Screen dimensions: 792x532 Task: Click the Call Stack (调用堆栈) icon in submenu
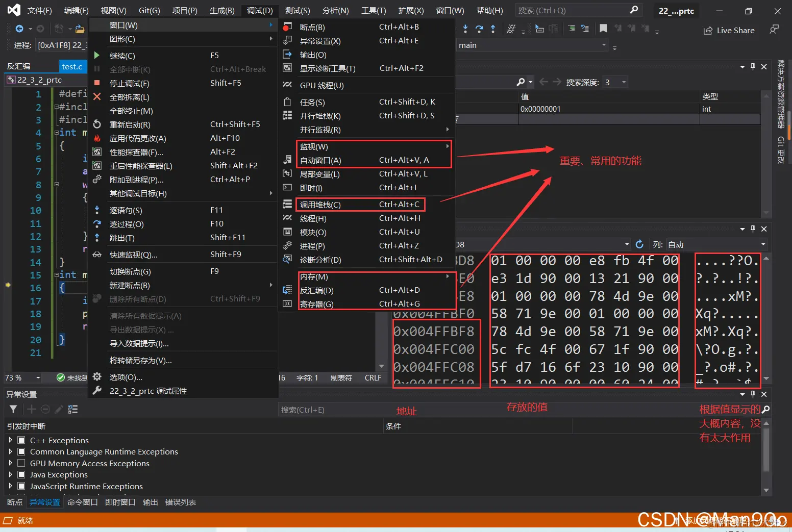click(288, 204)
